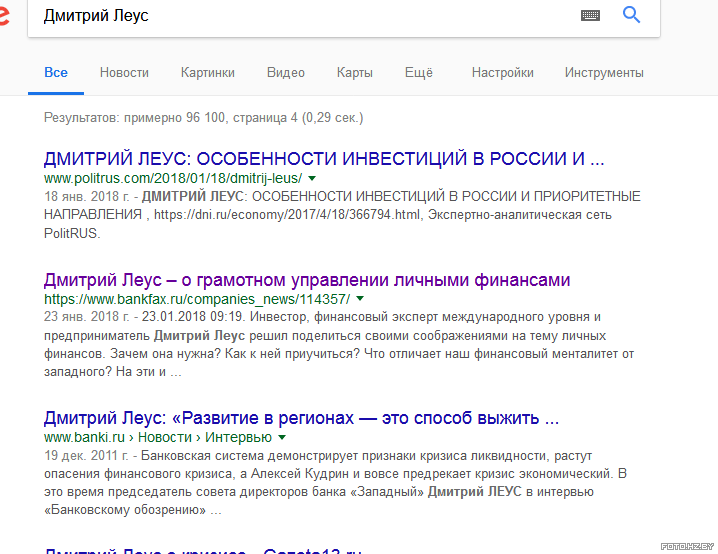Screen dimensions: 718x554
Task: Open Инструменты search tools
Action: pos(604,72)
